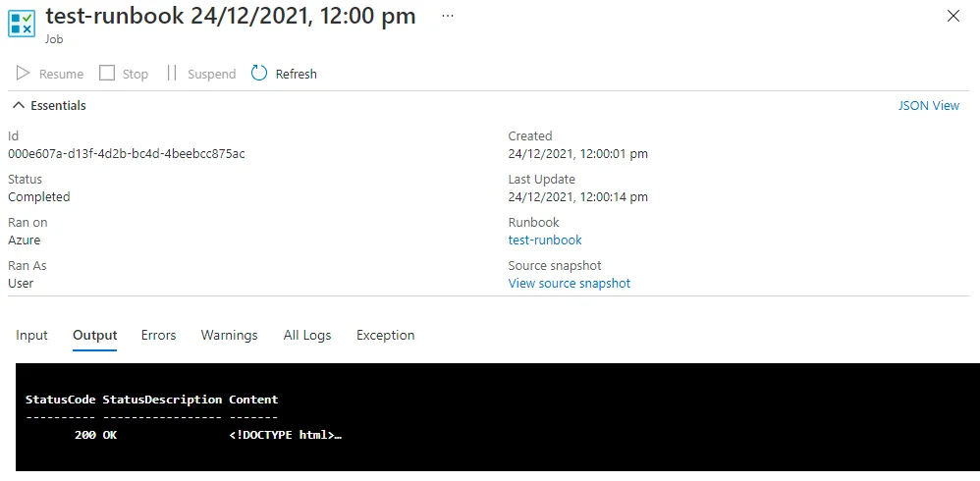Open the Errors tab
Viewport: 980px width, 481px height.
point(158,335)
